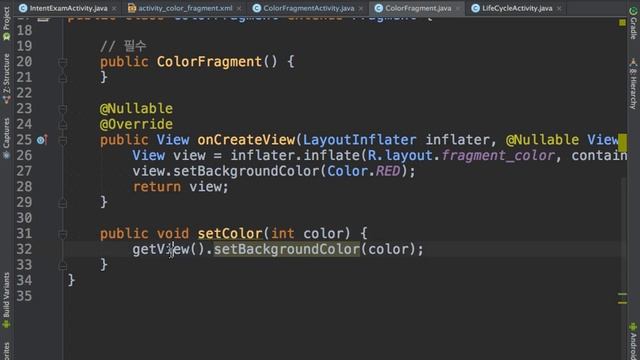Click the @Nullable annotation on line 23
This screenshot has height=360, width=640.
(136, 109)
